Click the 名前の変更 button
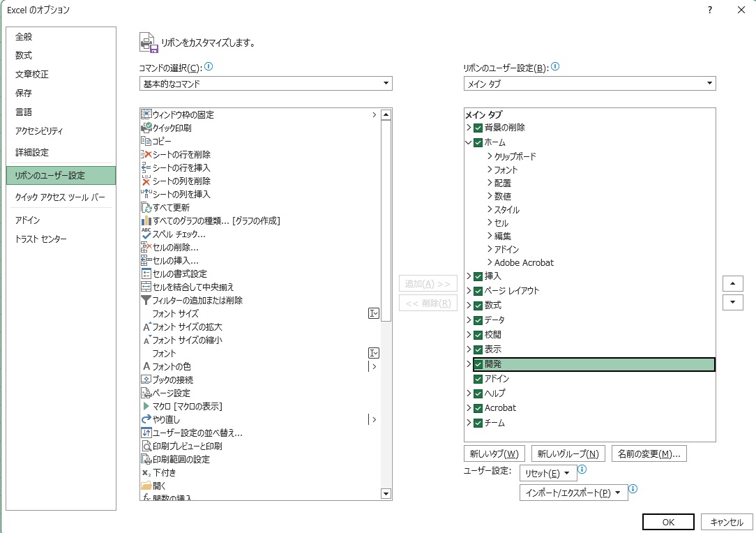The width and height of the screenshot is (756, 533). tap(649, 453)
